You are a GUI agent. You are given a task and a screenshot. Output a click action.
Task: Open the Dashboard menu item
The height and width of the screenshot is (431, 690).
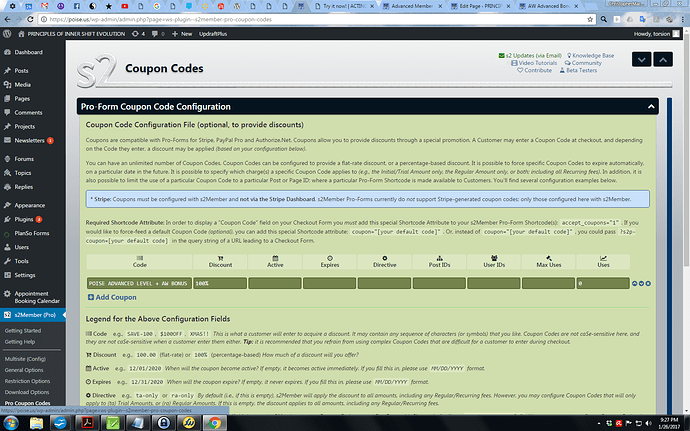[x=28, y=52]
